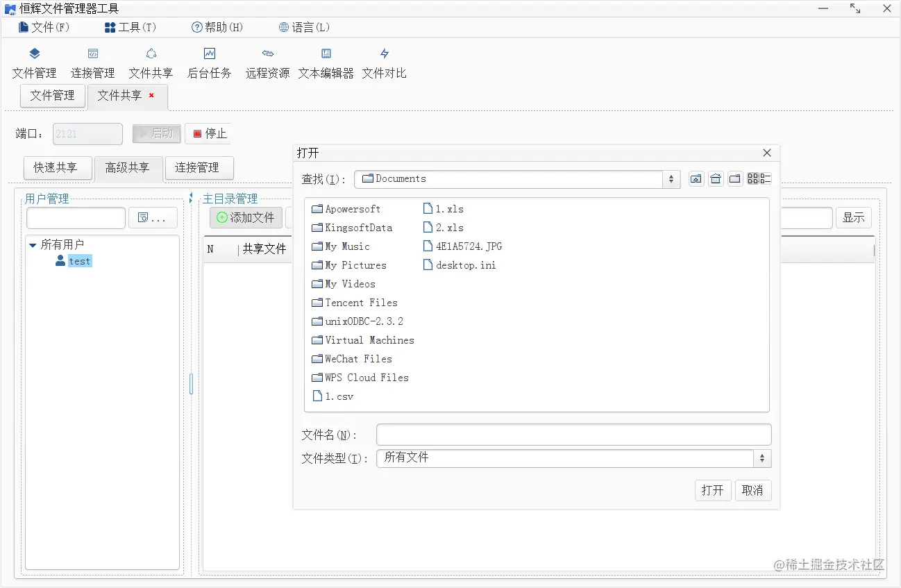
Task: Create new folder in open dialog
Action: click(x=735, y=179)
